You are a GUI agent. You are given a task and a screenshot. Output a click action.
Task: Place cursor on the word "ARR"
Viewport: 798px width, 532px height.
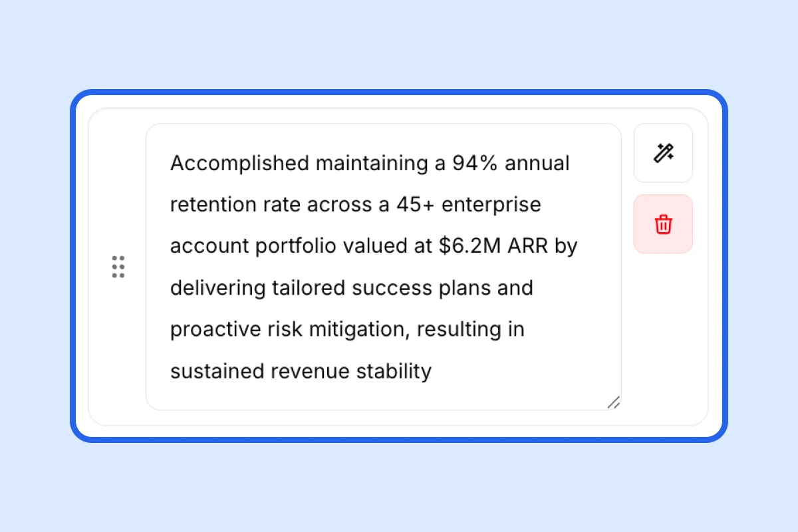click(528, 246)
